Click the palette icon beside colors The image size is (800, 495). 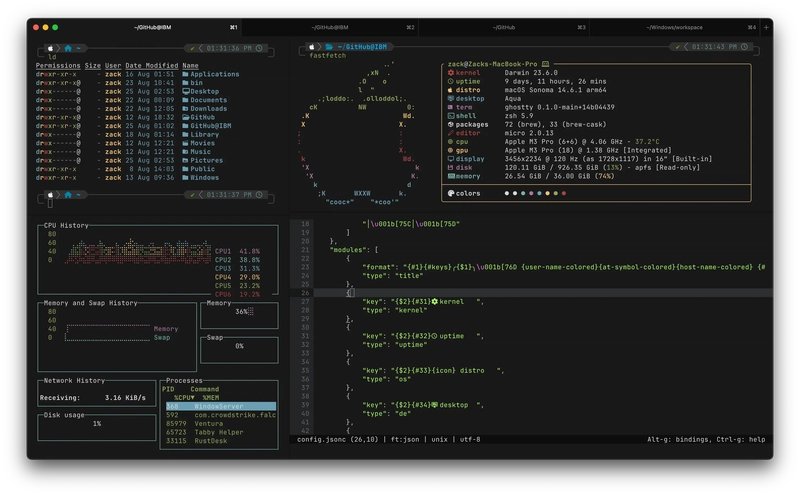[x=451, y=193]
